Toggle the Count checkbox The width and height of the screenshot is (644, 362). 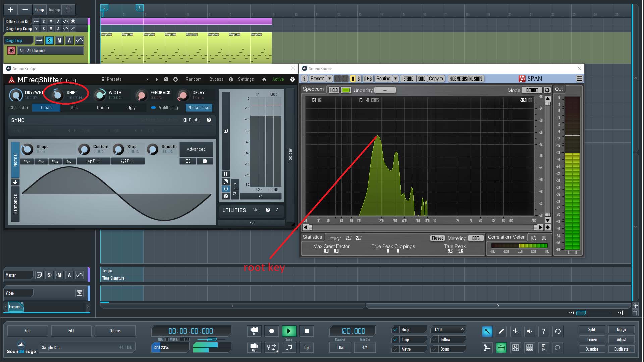(x=435, y=349)
